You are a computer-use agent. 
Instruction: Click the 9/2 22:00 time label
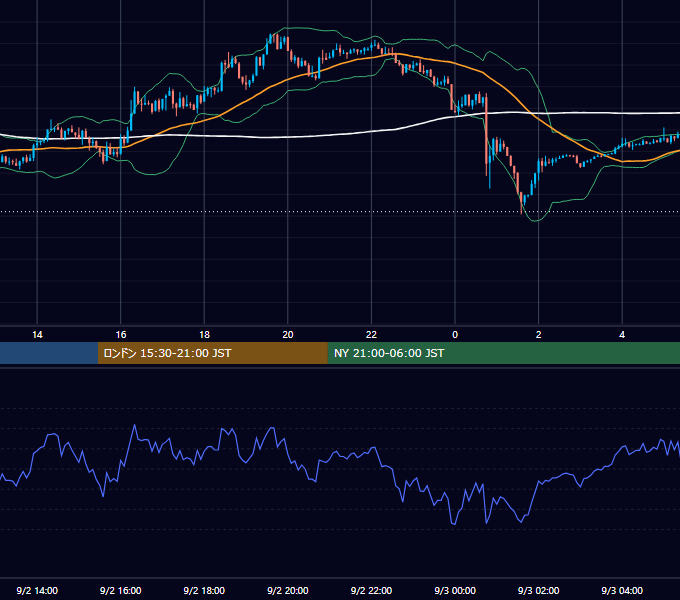pyautogui.click(x=371, y=590)
